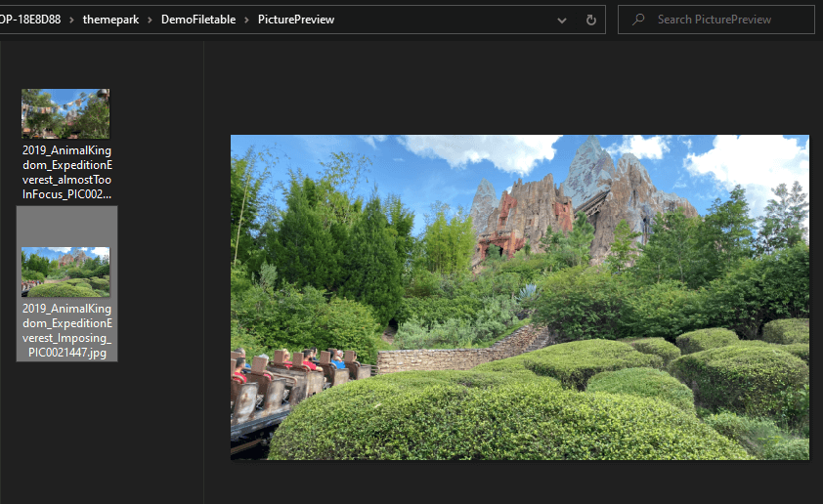Click the large Everest preview image
Image resolution: width=823 pixels, height=504 pixels.
(520, 297)
